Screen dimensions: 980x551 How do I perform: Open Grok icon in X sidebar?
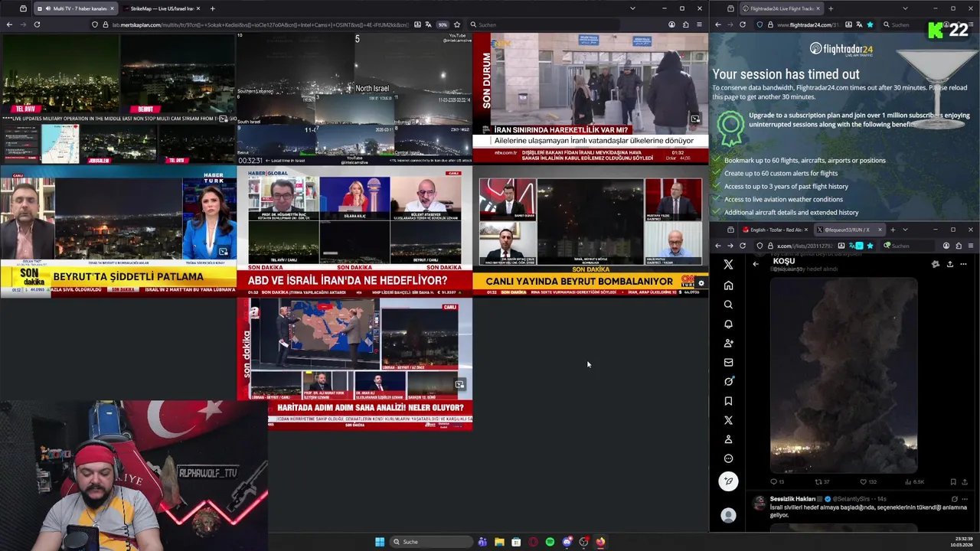click(728, 381)
